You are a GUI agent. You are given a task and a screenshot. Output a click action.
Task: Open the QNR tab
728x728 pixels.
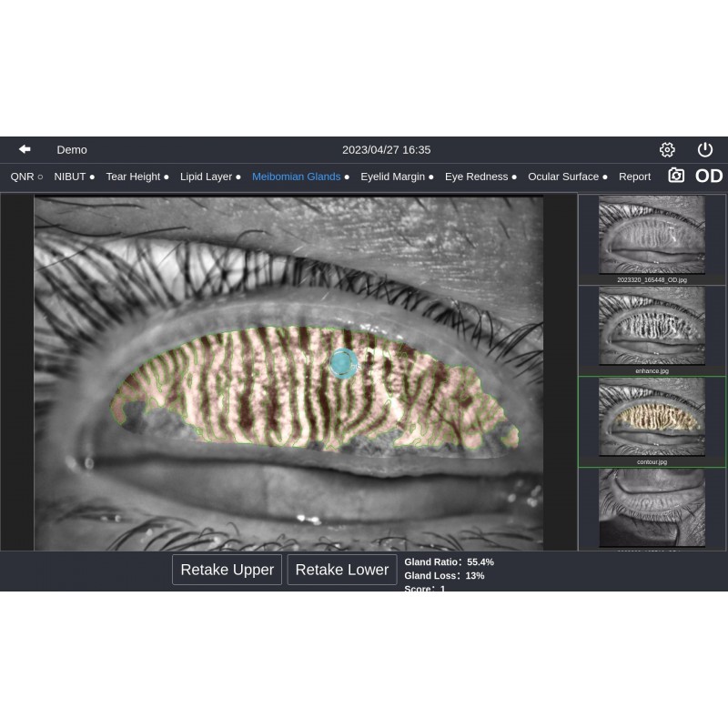coord(26,177)
